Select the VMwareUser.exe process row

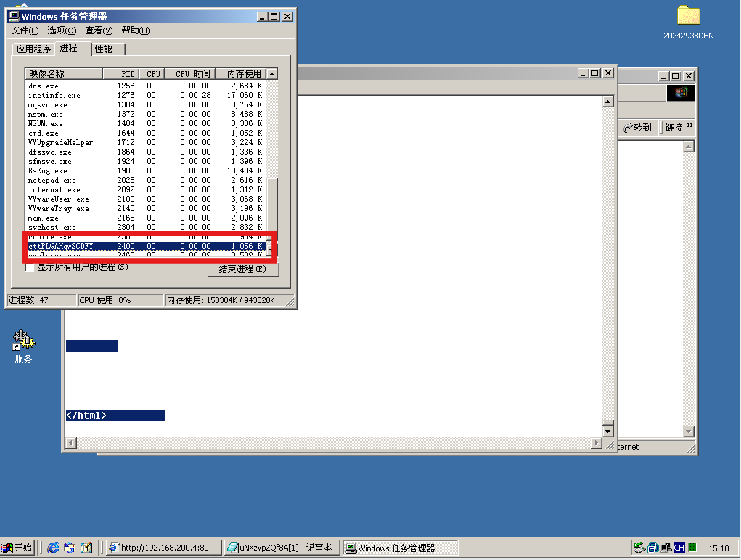pos(146,199)
